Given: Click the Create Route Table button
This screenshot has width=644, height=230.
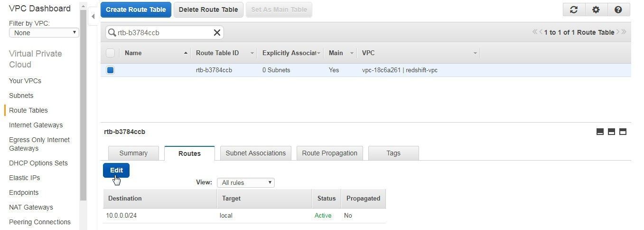Looking at the screenshot, I should (136, 10).
